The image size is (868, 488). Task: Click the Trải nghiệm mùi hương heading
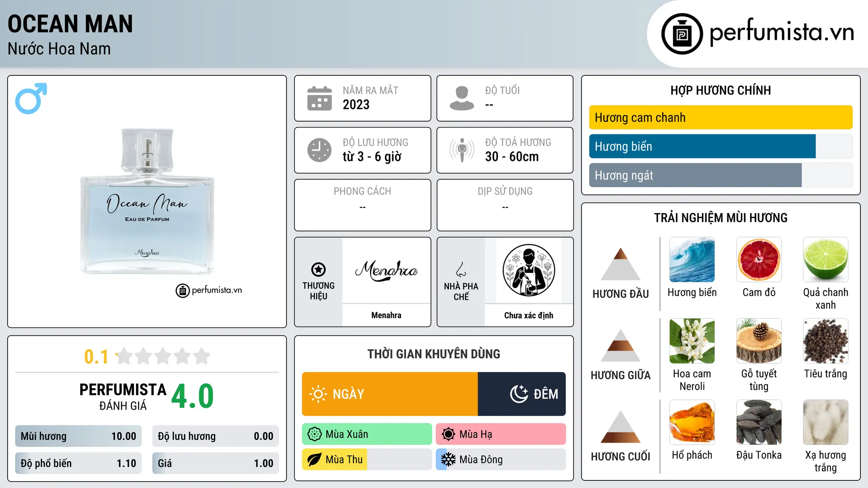(721, 218)
